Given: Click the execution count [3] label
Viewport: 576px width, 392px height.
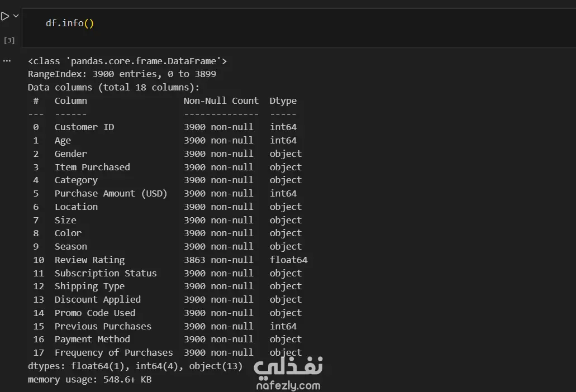Looking at the screenshot, I should point(9,40).
